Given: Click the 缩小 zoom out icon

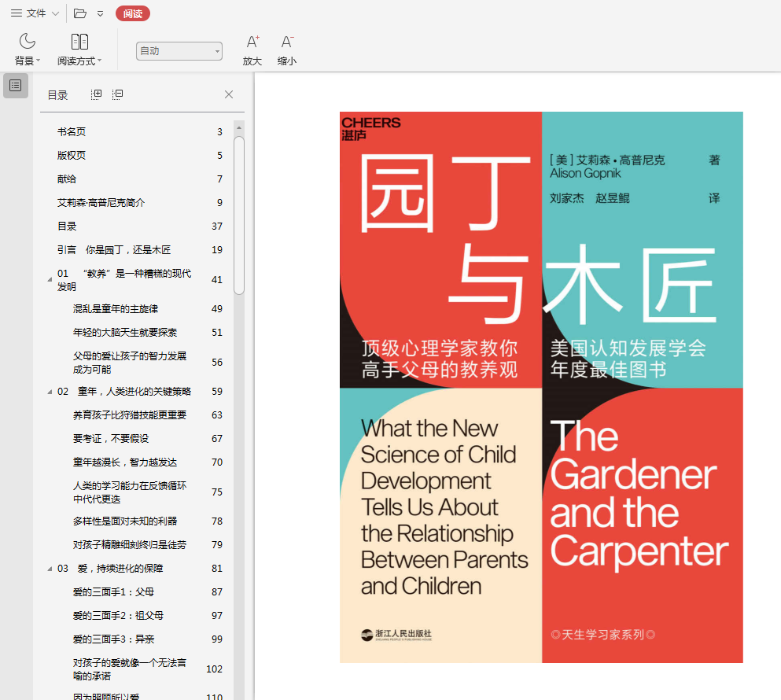Looking at the screenshot, I should [x=287, y=42].
